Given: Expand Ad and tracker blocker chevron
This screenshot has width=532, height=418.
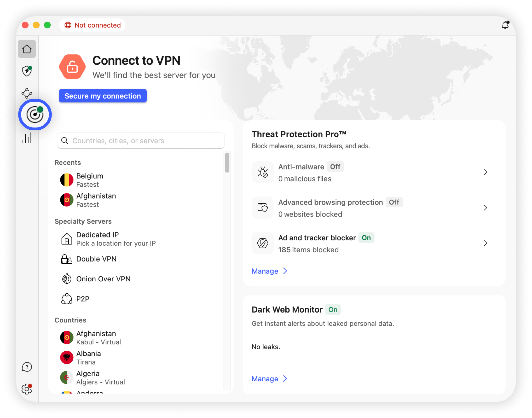Looking at the screenshot, I should 486,243.
